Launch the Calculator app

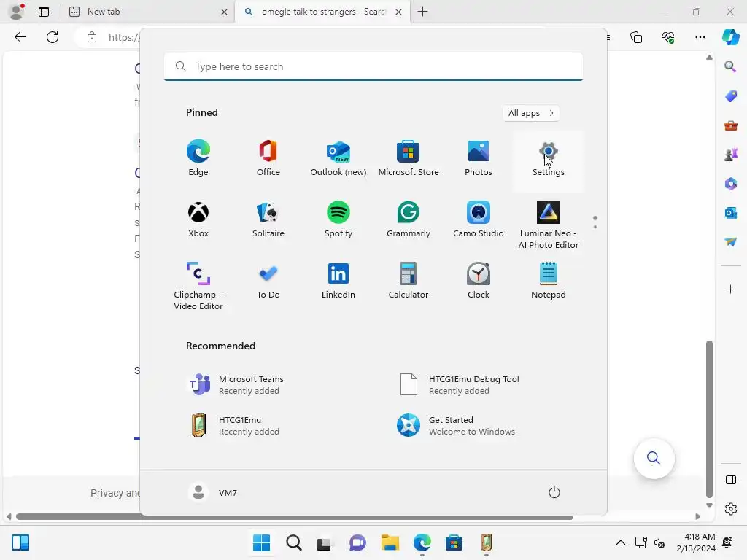coord(409,281)
